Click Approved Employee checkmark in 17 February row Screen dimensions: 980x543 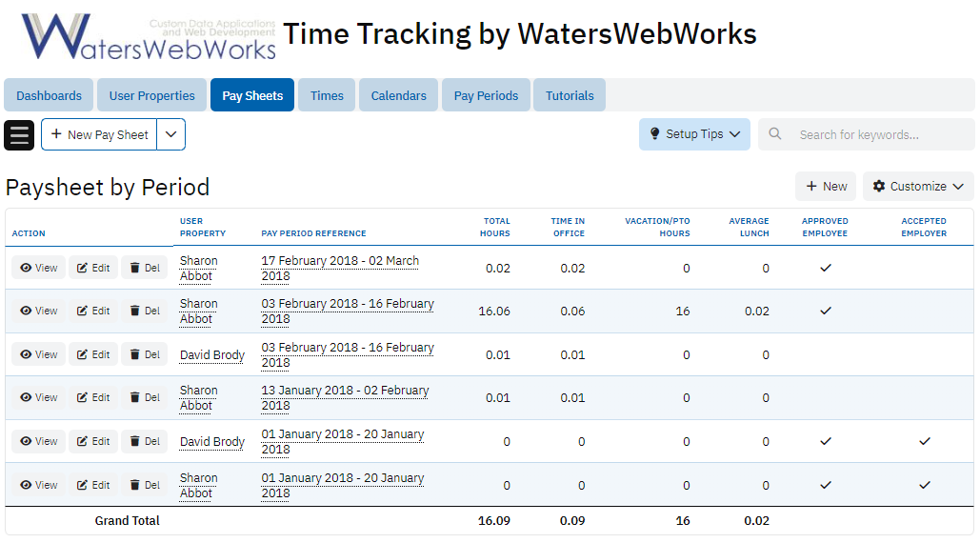(825, 269)
